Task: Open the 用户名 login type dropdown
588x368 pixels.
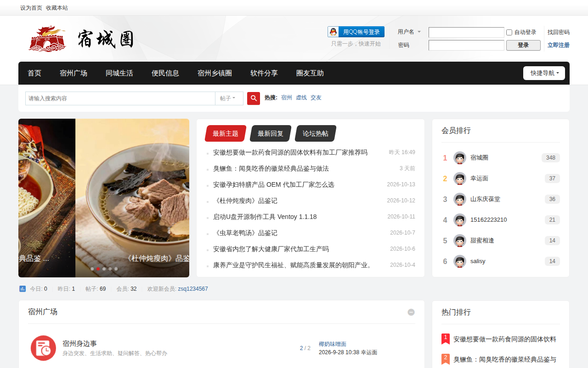Action: click(x=409, y=32)
